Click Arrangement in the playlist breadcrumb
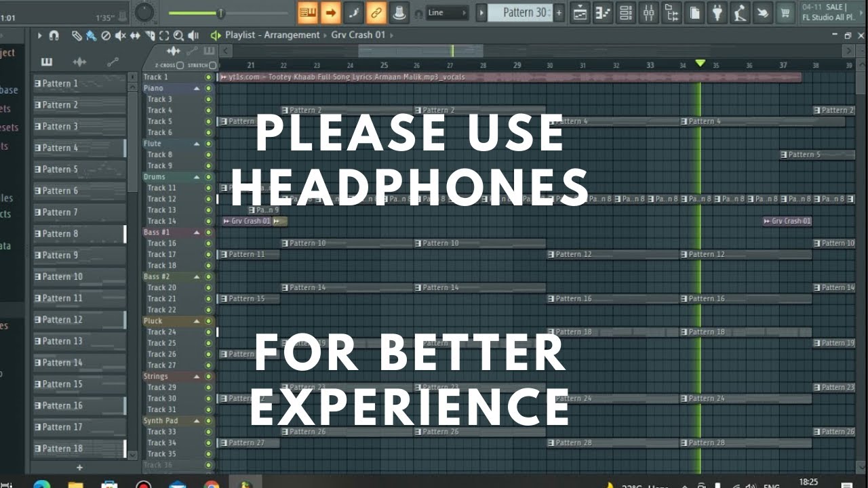Image resolution: width=868 pixels, height=488 pixels. click(292, 35)
